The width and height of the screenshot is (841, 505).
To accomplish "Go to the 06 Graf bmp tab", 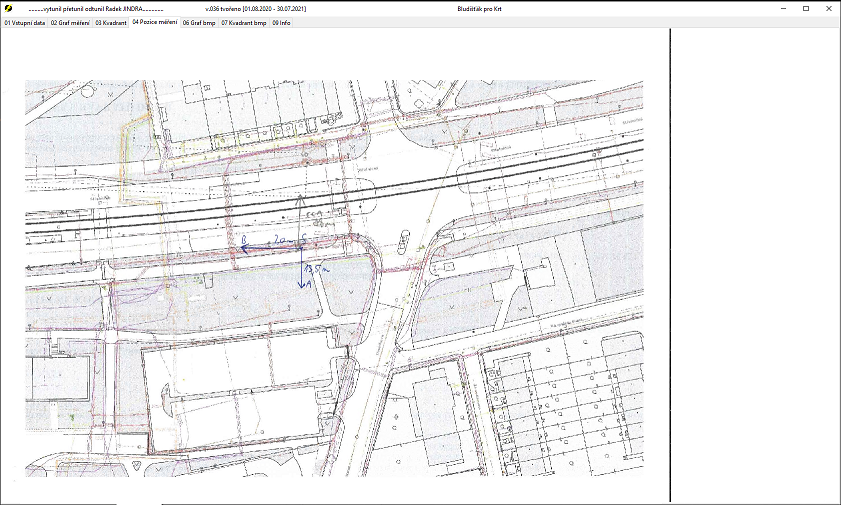I will tap(199, 22).
